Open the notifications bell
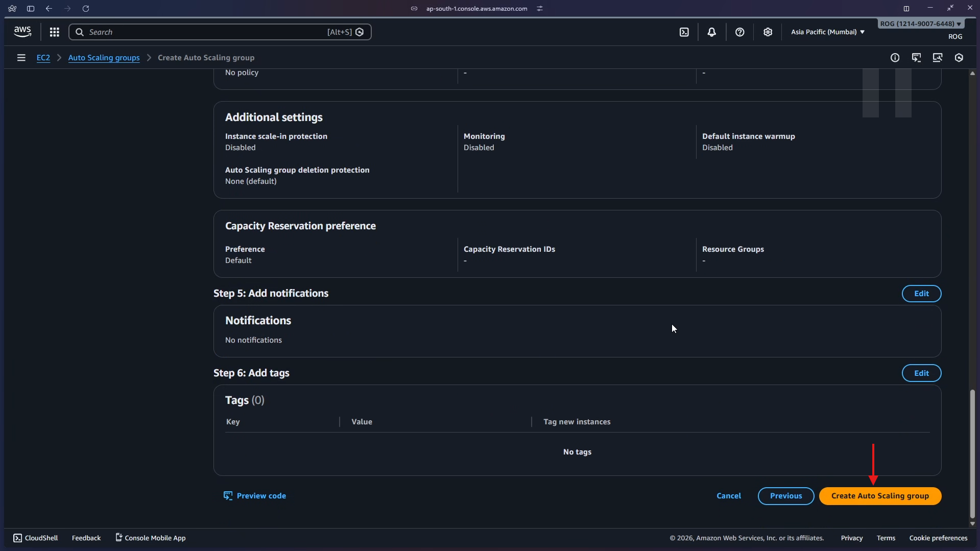 point(712,32)
